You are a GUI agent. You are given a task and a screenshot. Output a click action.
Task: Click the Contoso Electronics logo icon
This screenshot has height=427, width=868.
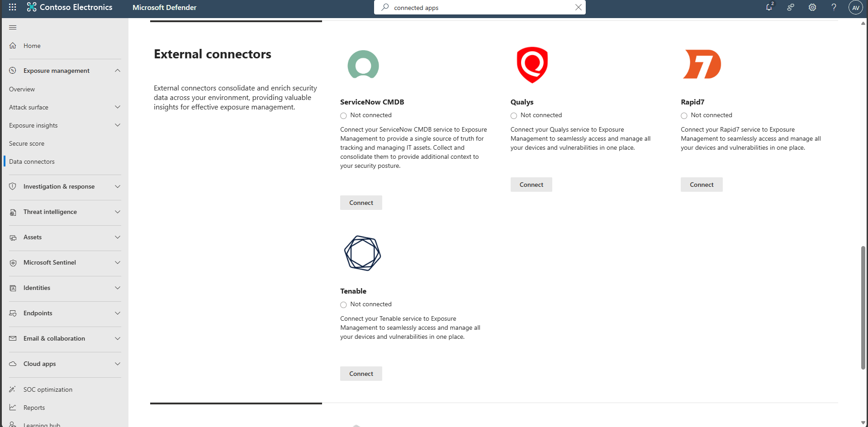click(32, 7)
